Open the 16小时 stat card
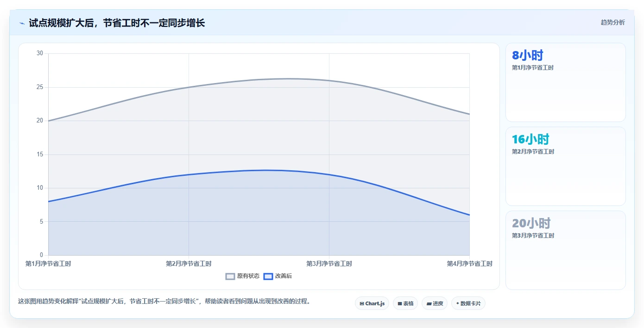 point(566,166)
